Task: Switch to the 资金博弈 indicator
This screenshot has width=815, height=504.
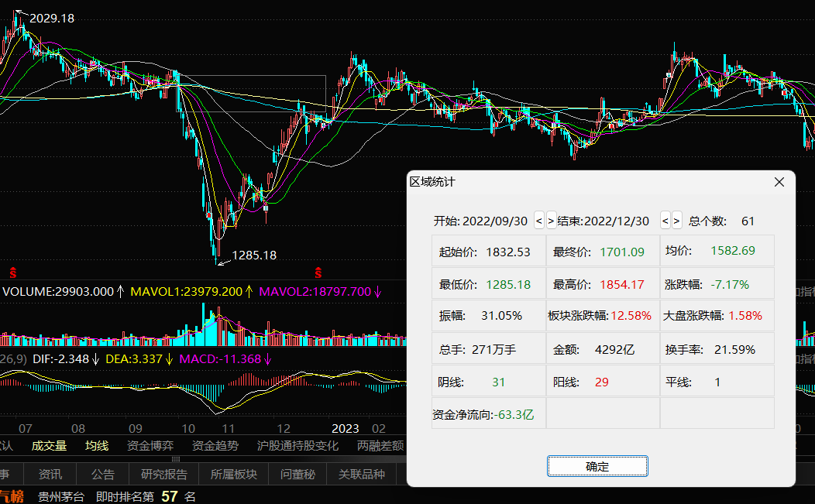Action: [150, 446]
